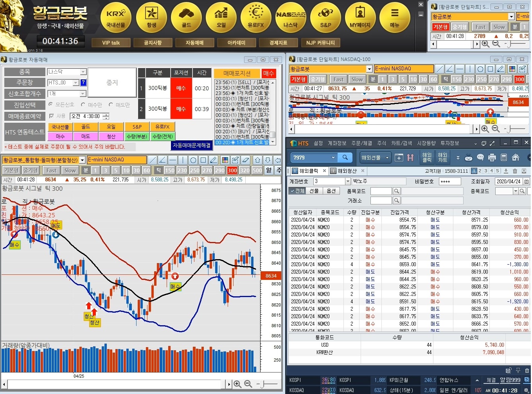The height and width of the screenshot is (394, 532).
Task: Toggle 전체 filter in HTS
Action: tap(297, 191)
